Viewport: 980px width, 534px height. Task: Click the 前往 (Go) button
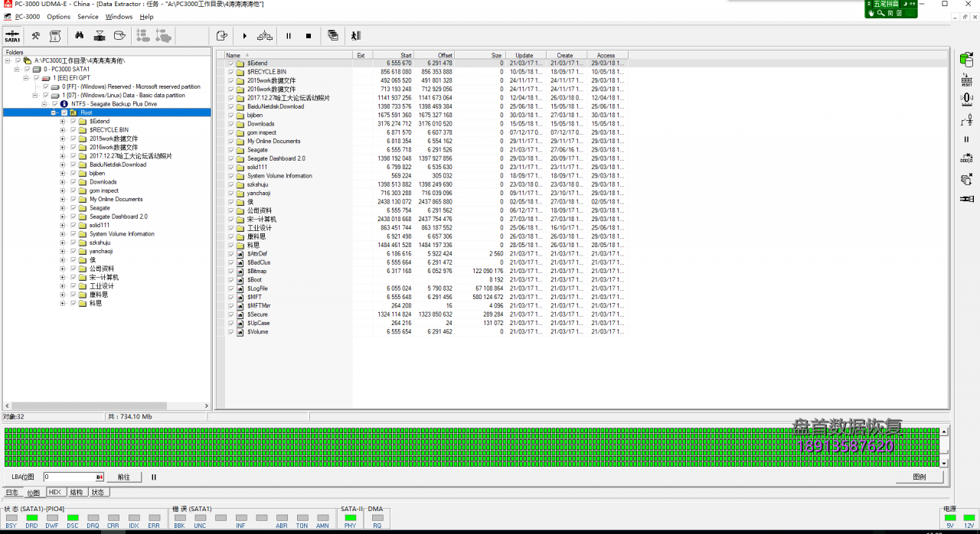(123, 477)
